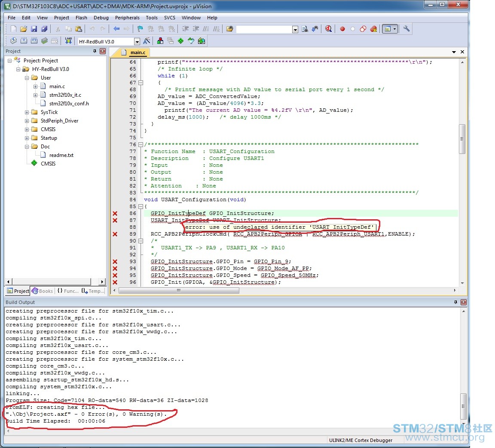Screen dimensions: 495x448
Task: Expand the Startup folder
Action: click(27, 138)
